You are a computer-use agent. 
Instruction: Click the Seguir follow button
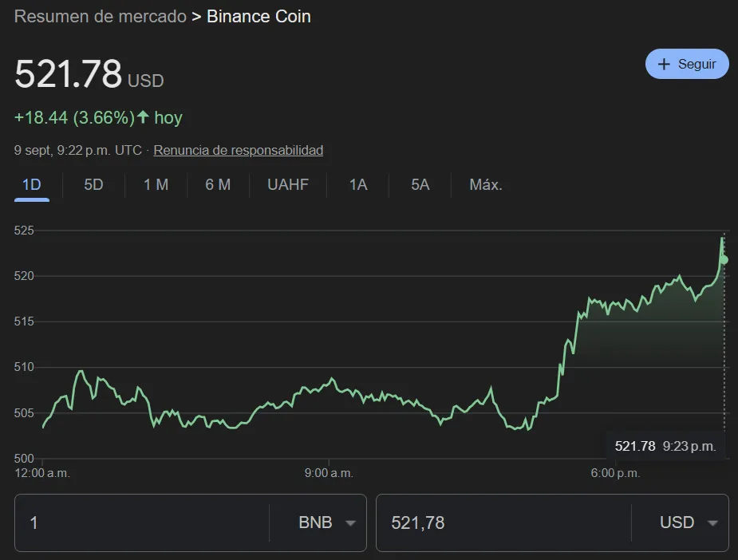(687, 64)
